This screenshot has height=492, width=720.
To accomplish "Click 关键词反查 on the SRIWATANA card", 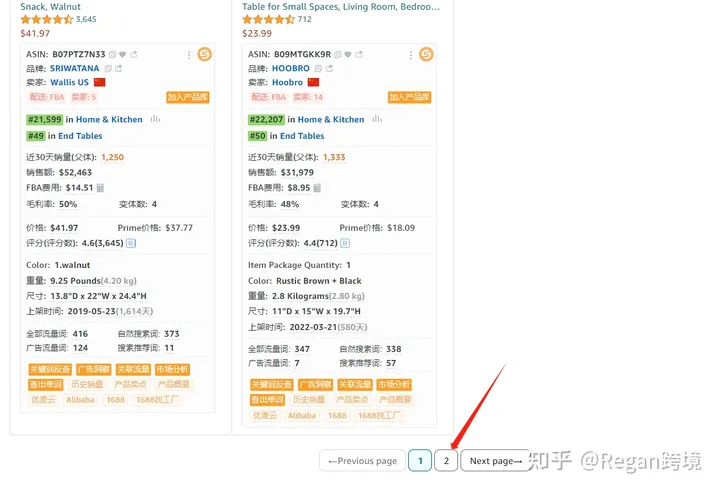I will point(49,370).
